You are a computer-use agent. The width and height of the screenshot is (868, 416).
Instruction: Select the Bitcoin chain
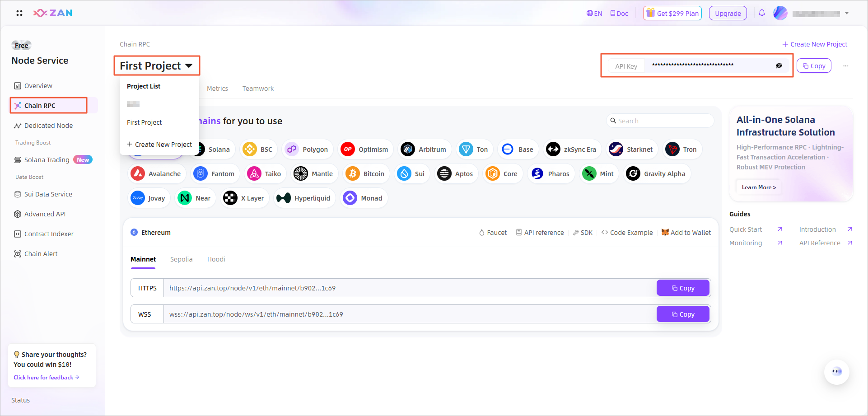pos(366,174)
